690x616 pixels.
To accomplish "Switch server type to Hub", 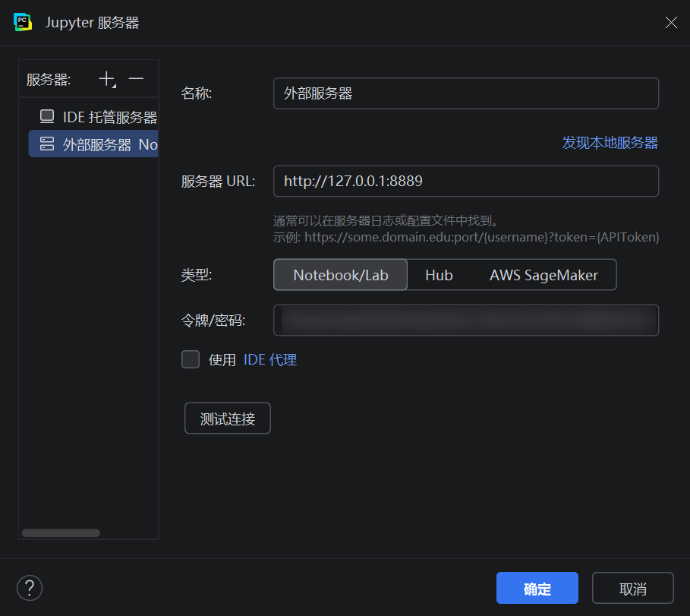I will 439,275.
